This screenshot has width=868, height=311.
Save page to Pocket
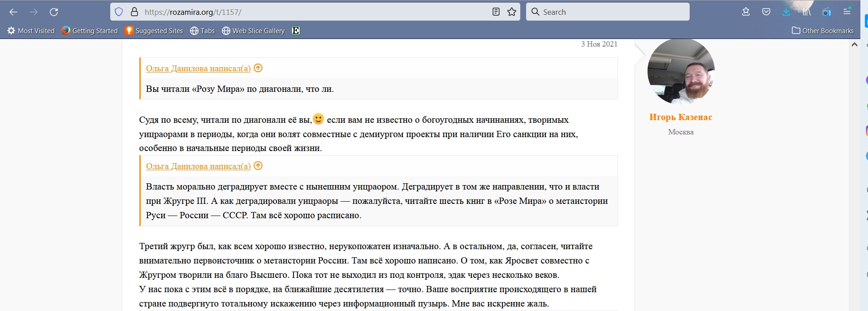tap(766, 12)
